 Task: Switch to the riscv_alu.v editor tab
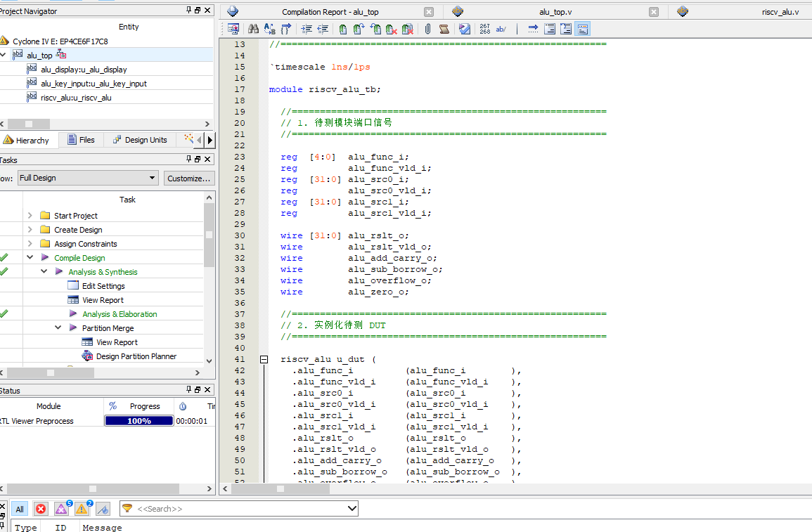[780, 12]
